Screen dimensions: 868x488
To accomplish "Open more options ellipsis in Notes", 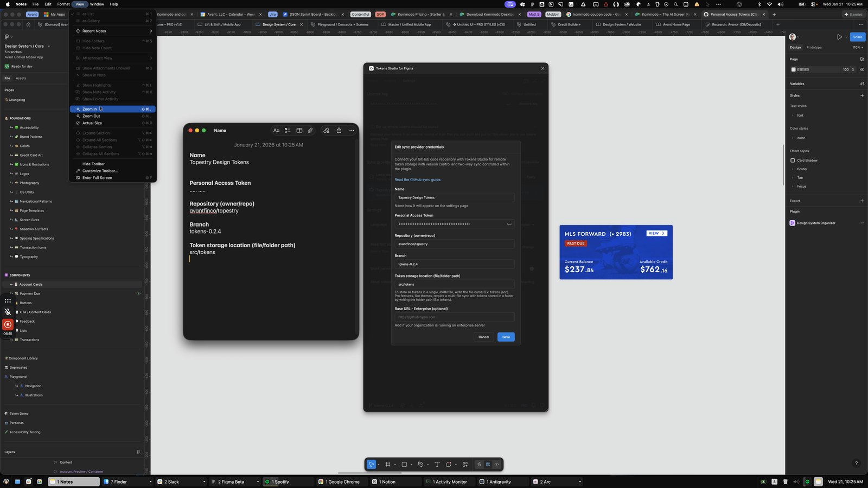I will point(352,130).
